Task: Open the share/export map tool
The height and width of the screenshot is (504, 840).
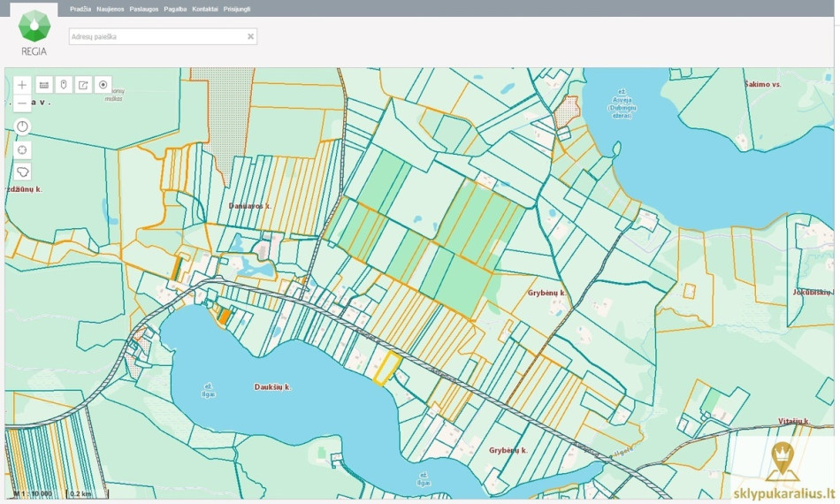Action: [x=84, y=85]
